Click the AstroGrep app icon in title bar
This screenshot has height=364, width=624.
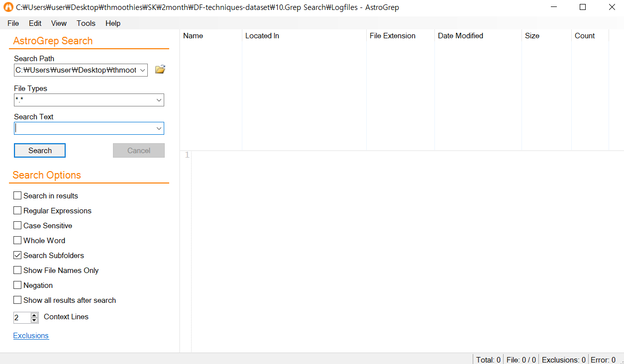[x=8, y=7]
